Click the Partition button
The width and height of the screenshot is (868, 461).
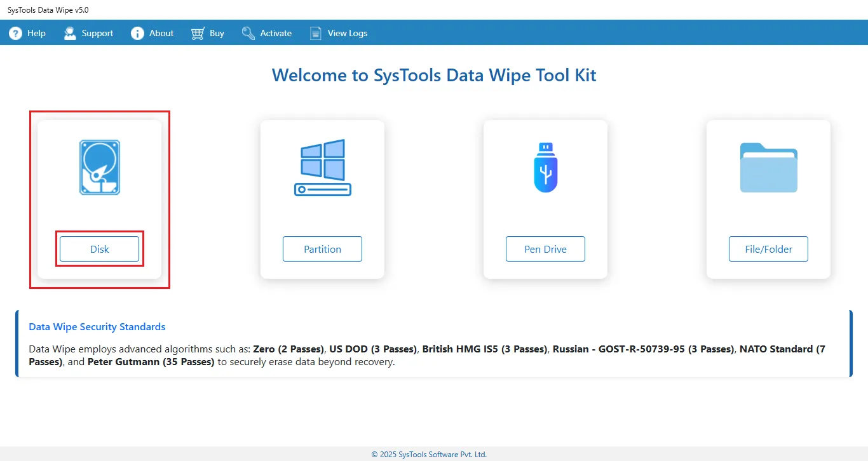[x=323, y=249]
